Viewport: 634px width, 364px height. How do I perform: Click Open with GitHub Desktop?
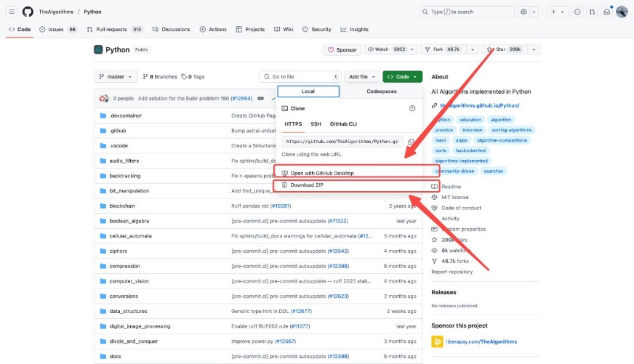(321, 173)
